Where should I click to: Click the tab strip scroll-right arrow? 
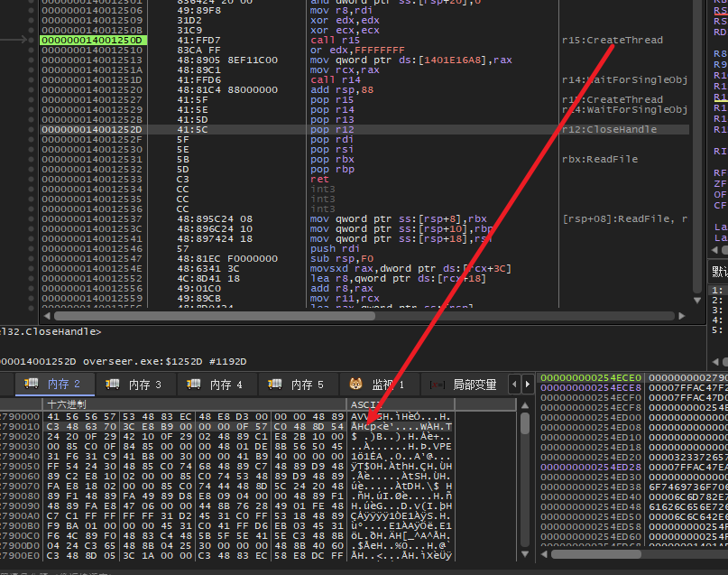(x=528, y=385)
